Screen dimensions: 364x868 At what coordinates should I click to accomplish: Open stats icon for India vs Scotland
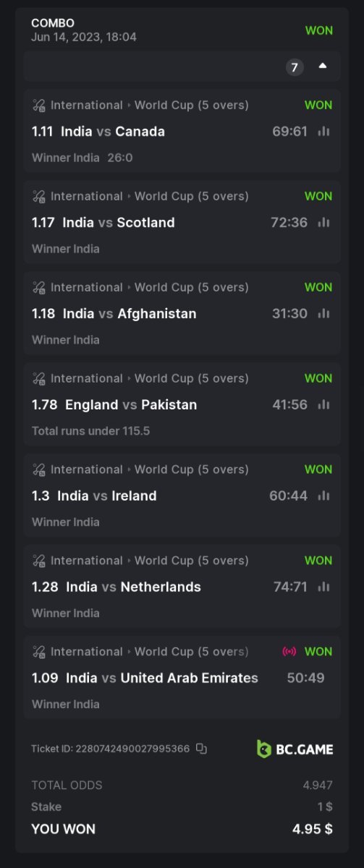click(x=323, y=222)
